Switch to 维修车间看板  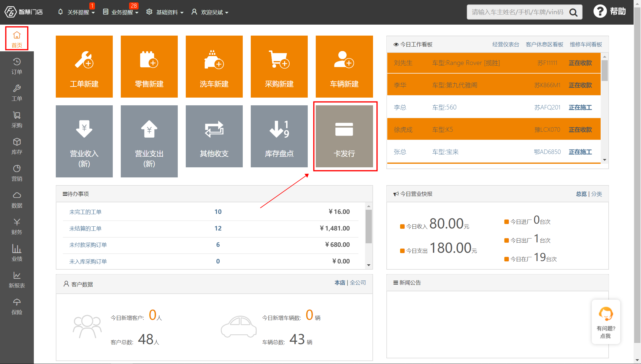[586, 44]
